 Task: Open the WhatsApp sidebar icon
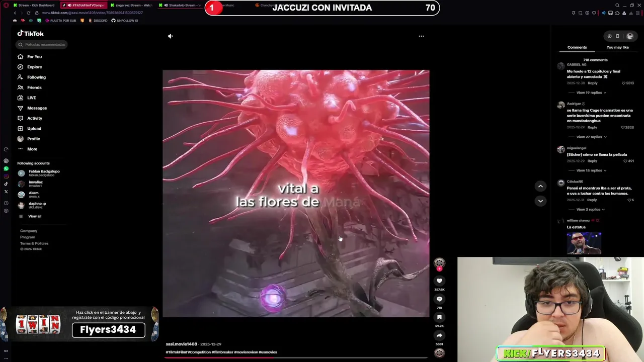[x=6, y=168]
